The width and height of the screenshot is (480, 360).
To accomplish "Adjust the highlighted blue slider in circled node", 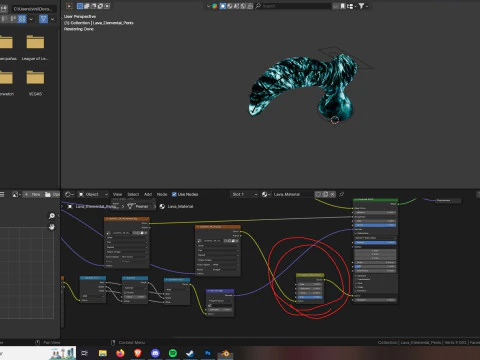I will coord(310,297).
